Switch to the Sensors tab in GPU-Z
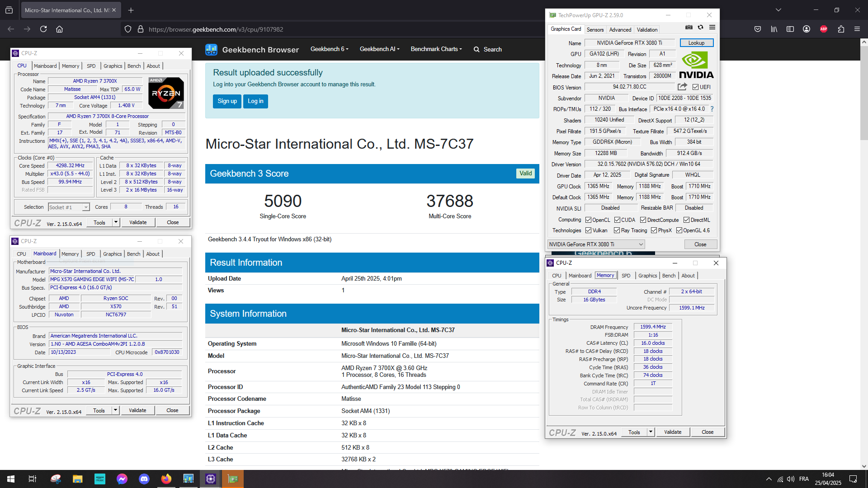 [595, 30]
